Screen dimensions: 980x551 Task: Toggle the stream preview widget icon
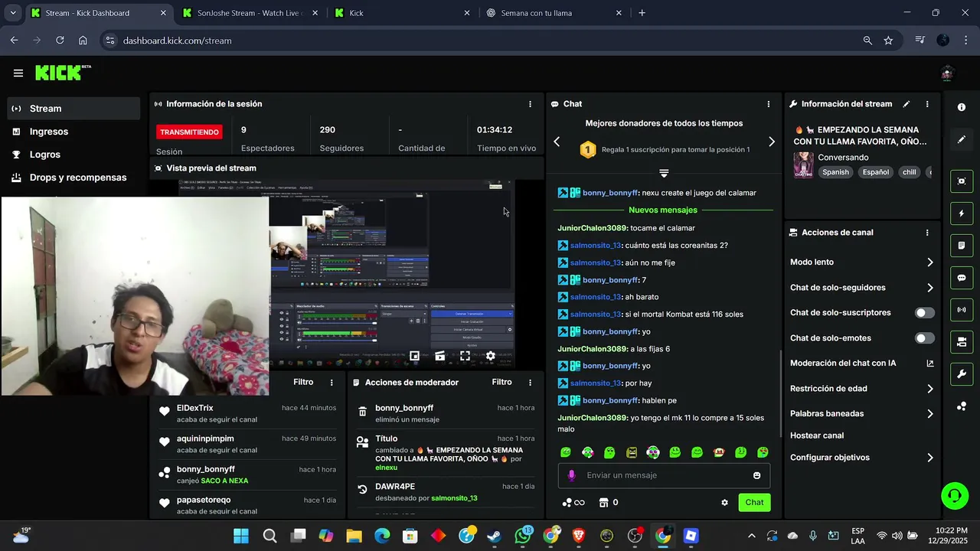point(962,181)
